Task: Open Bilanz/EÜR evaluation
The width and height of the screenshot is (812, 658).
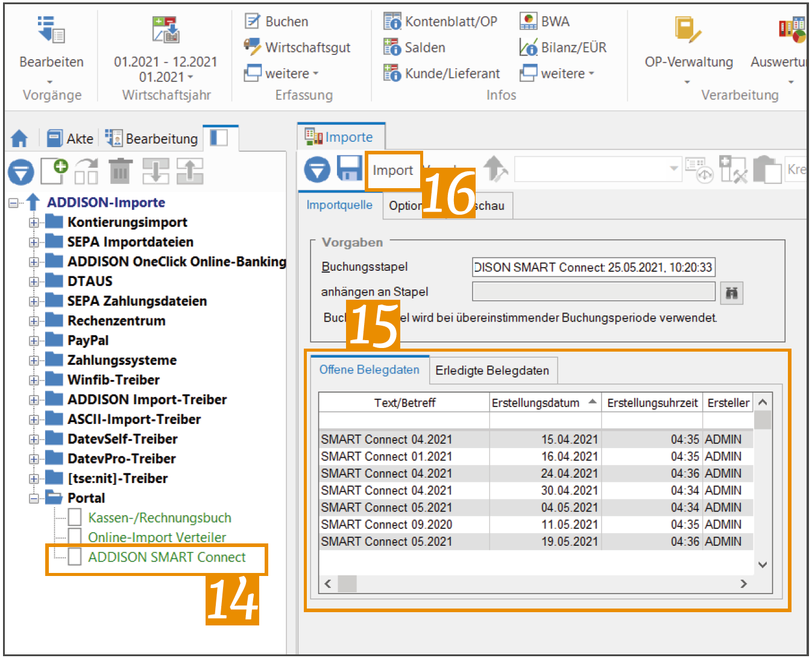Action: (x=563, y=47)
